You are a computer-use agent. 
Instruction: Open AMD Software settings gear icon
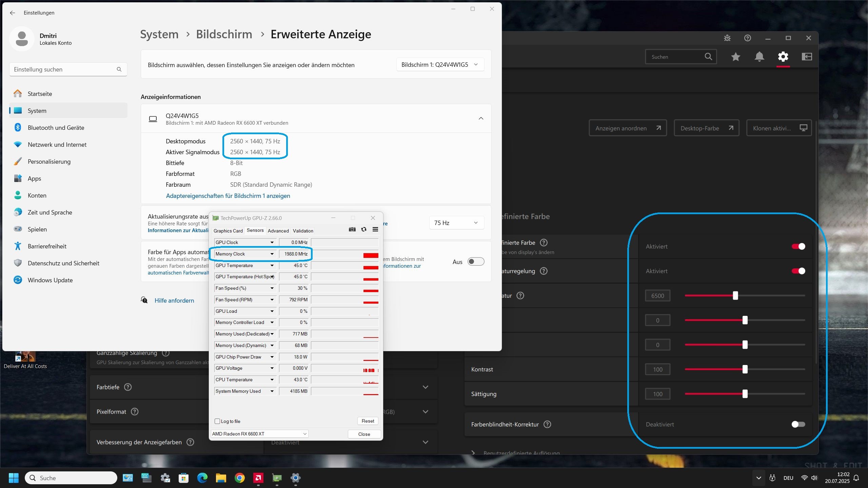tap(783, 57)
